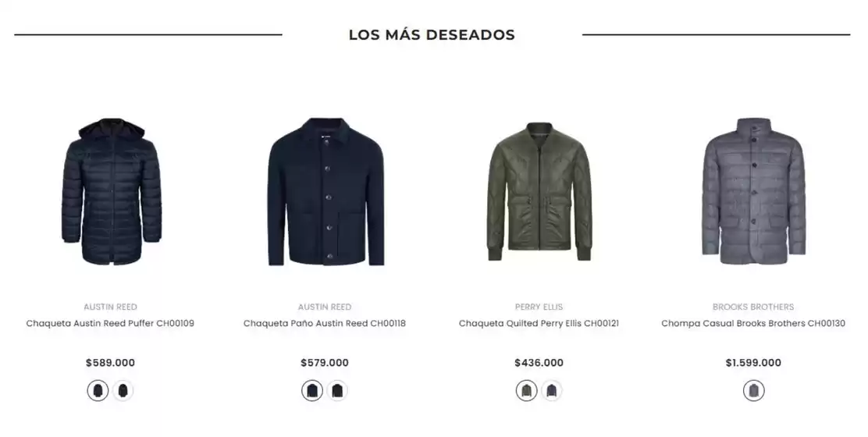
Task: Open Chompa Casual Brooks Brothers CH00130 link
Action: point(752,324)
